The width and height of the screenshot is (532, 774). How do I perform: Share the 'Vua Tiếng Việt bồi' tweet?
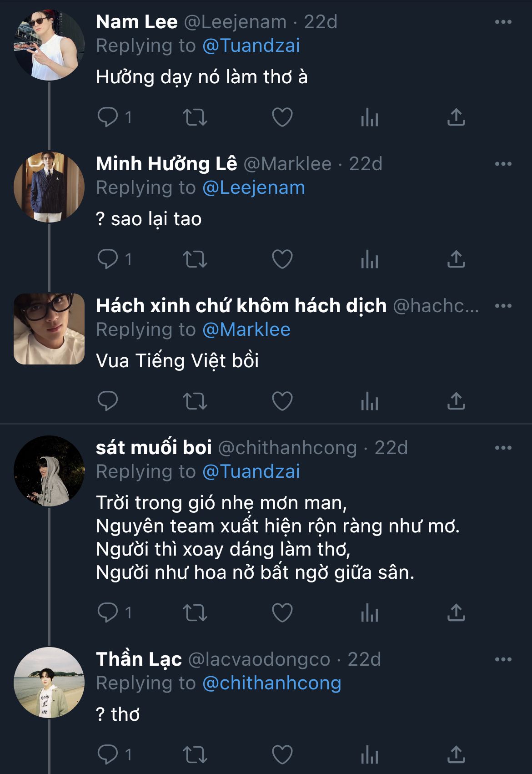[x=456, y=401]
